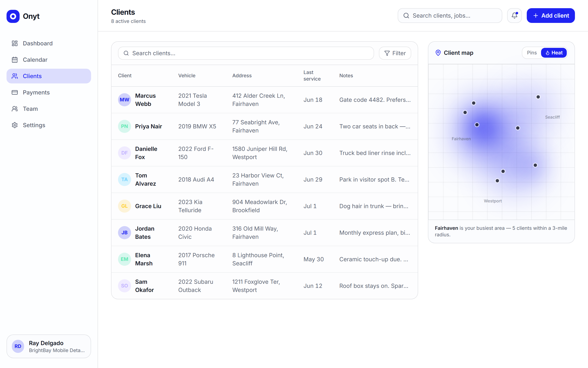Viewport: 588px width, 368px height.
Task: Click the JB avatar for Jordan Bates
Action: [124, 233]
